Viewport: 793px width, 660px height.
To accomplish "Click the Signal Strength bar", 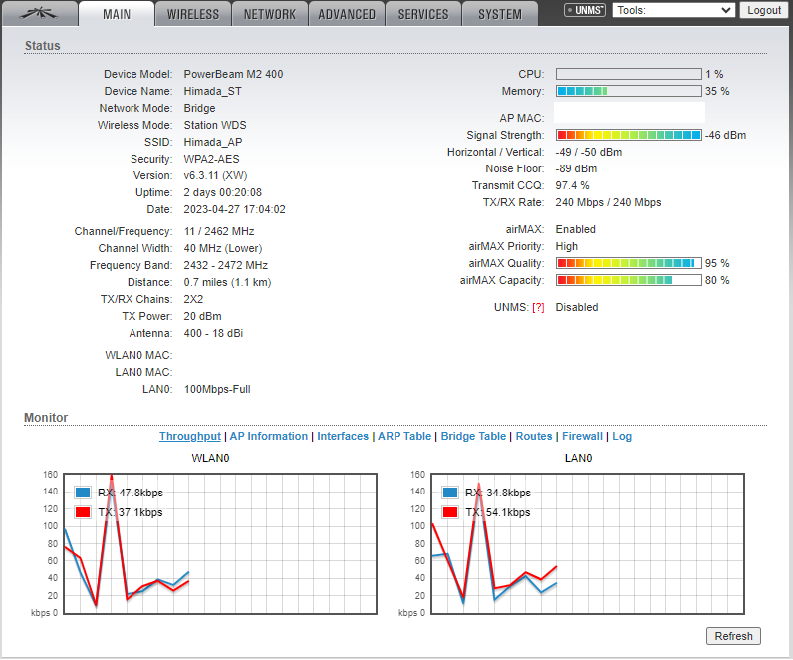I will (628, 135).
